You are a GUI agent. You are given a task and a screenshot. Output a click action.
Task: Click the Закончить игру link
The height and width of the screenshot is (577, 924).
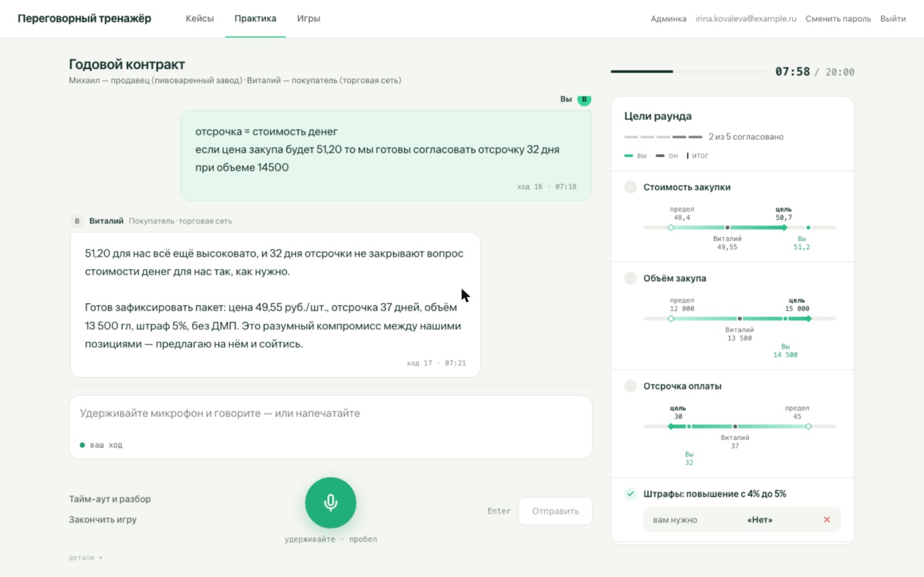[x=102, y=520]
